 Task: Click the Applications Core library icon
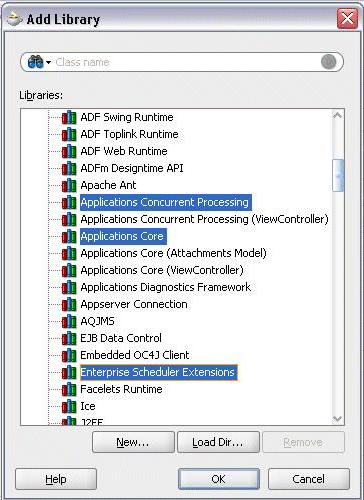[69, 236]
